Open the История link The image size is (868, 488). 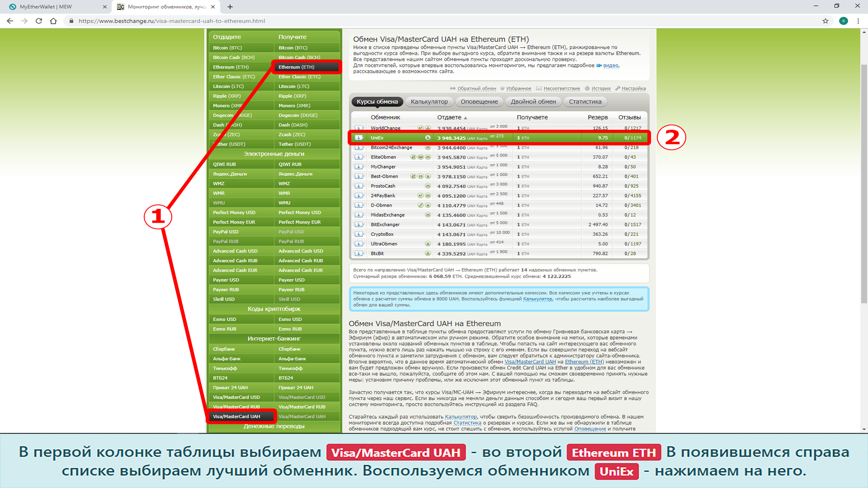(x=601, y=89)
